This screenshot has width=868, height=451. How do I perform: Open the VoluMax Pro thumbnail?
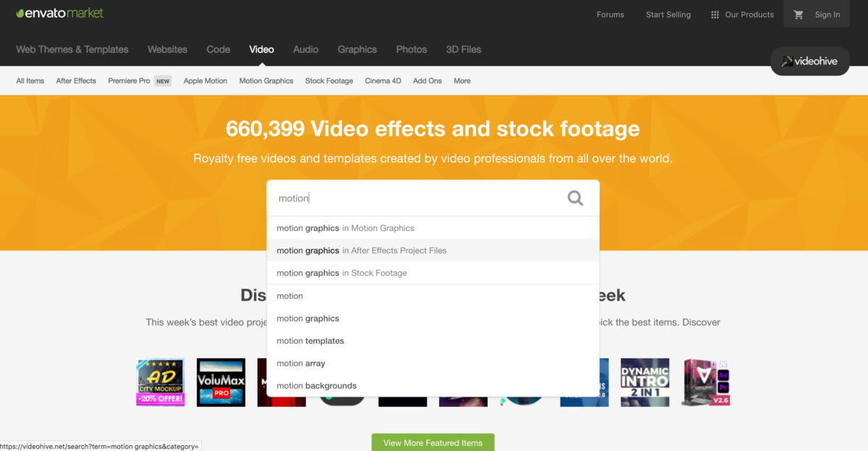pyautogui.click(x=221, y=382)
